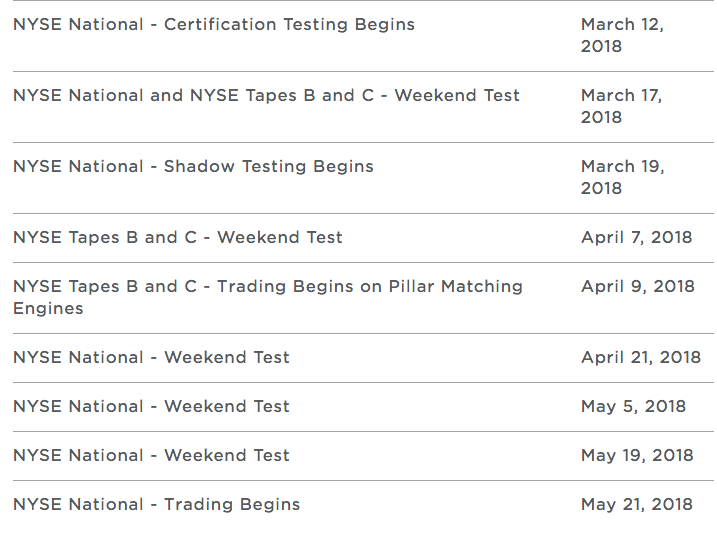The height and width of the screenshot is (533, 717).
Task: Click 'NYSE National and NYSE Tapes B and C - Weekend Test'
Action: point(266,96)
